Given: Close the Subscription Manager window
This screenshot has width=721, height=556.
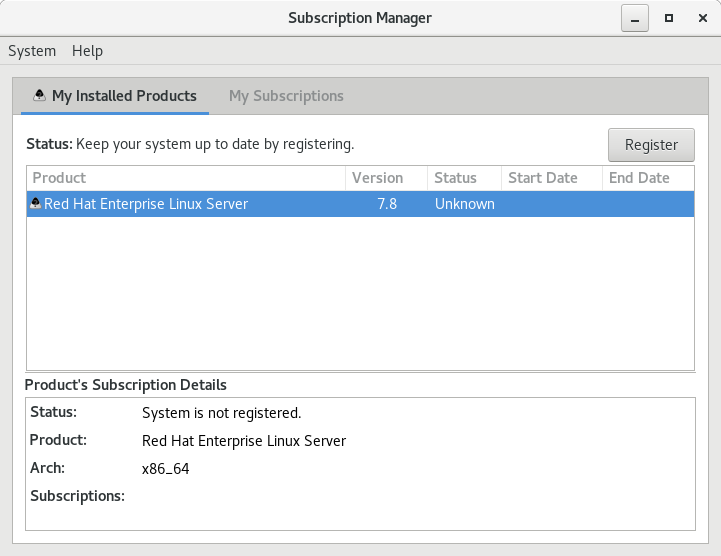Looking at the screenshot, I should click(702, 19).
